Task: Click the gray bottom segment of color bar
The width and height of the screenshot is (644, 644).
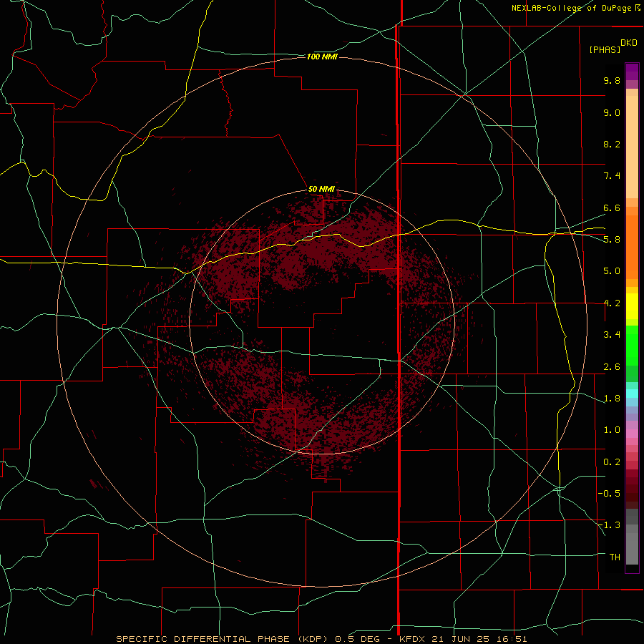Action: click(x=632, y=543)
